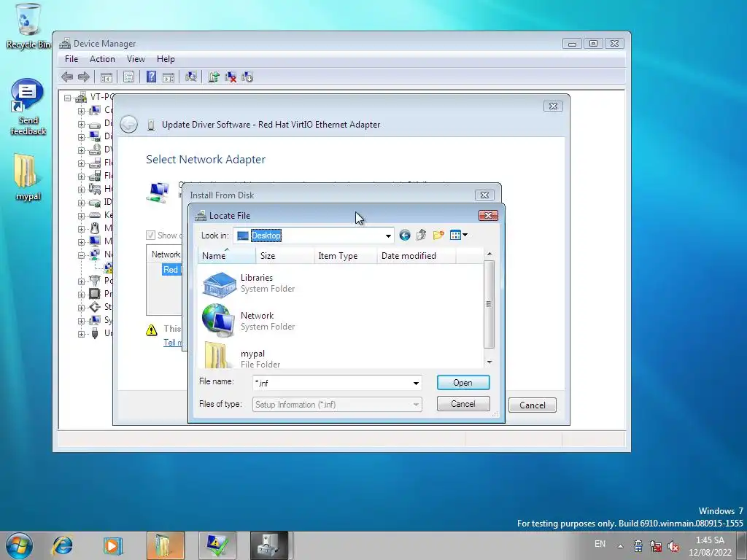This screenshot has height=560, width=747.
Task: Create a new folder in Locate File dialog
Action: coord(438,236)
